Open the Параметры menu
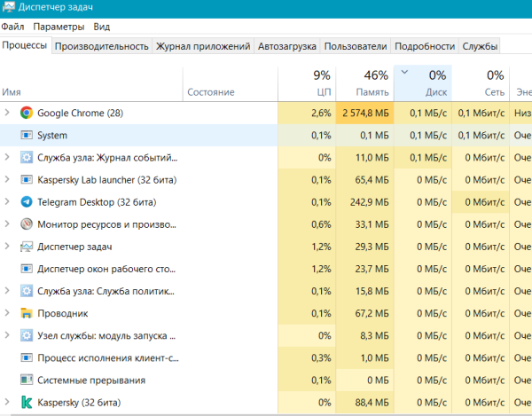The height and width of the screenshot is (416, 532). click(x=59, y=27)
